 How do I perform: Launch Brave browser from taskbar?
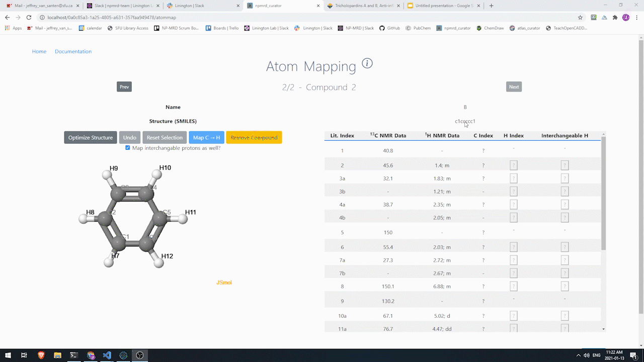pos(41,355)
